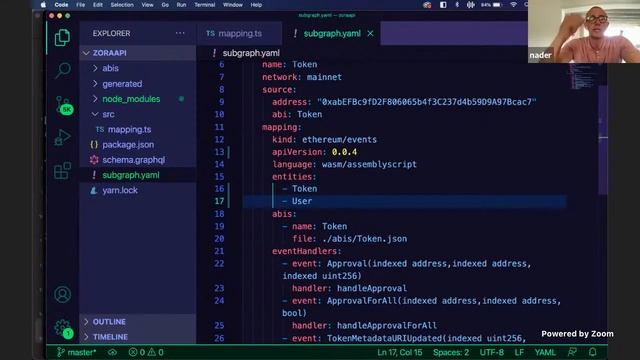Open the Manage gear icon
Viewport: 640px width, 360px height.
pyautogui.click(x=63, y=328)
